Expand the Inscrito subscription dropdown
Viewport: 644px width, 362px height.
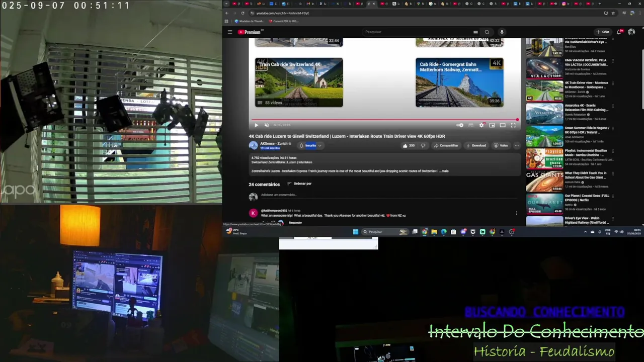click(310, 145)
